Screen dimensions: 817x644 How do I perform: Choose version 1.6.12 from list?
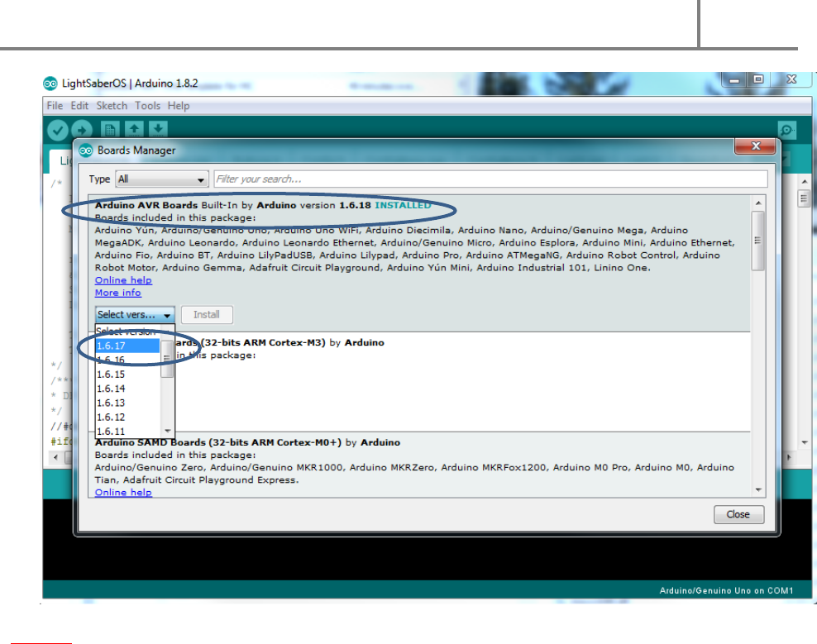(127, 417)
